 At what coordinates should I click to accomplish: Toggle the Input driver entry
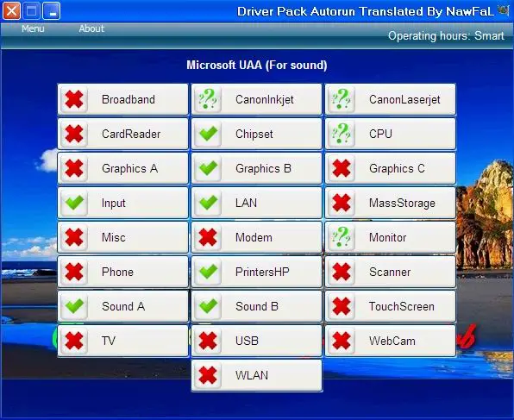123,203
